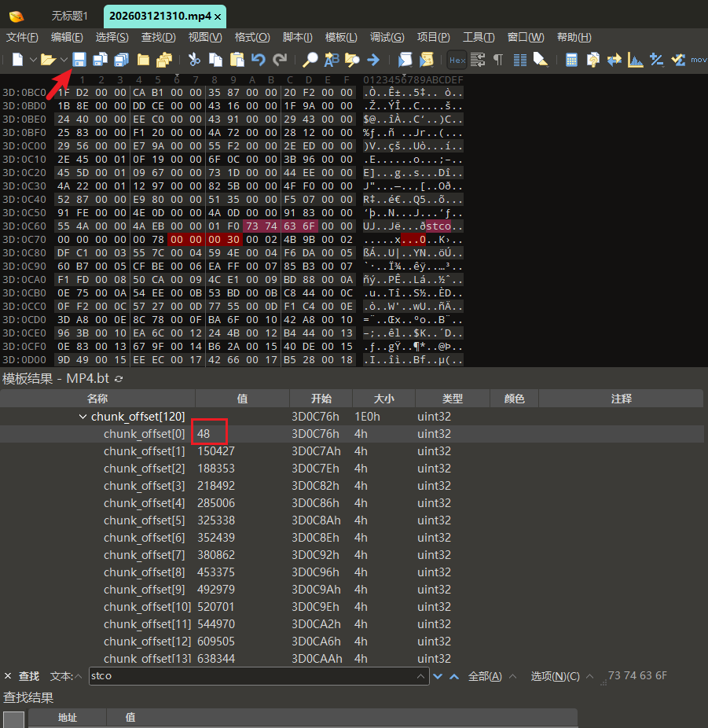This screenshot has height=728, width=708.
Task: Click the find next down arrow
Action: tap(438, 676)
